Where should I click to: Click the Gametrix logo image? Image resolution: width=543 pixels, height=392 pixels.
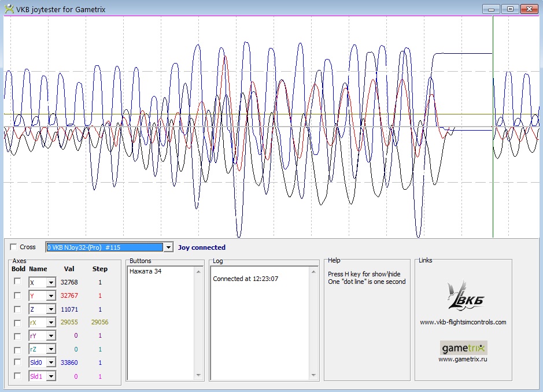pyautogui.click(x=463, y=347)
